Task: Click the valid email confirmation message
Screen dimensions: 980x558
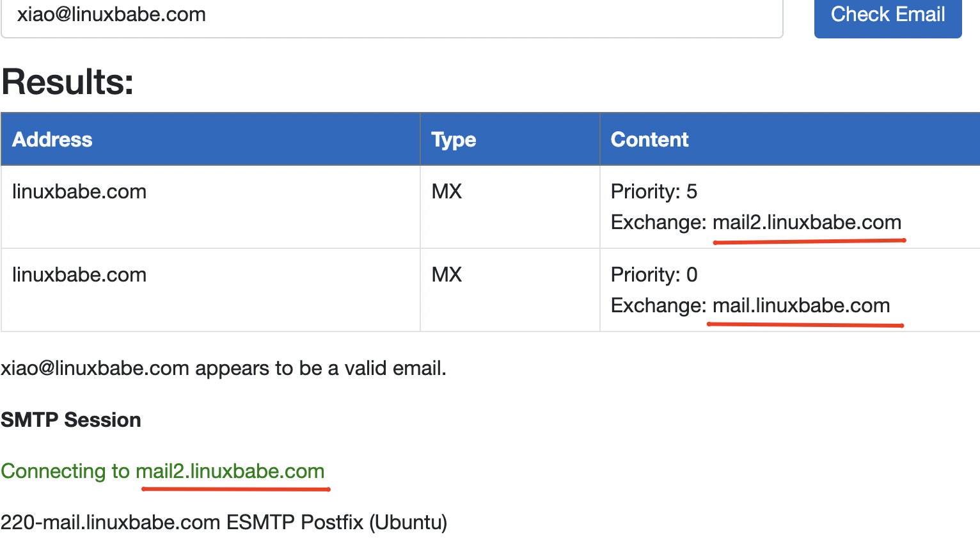Action: [x=223, y=368]
